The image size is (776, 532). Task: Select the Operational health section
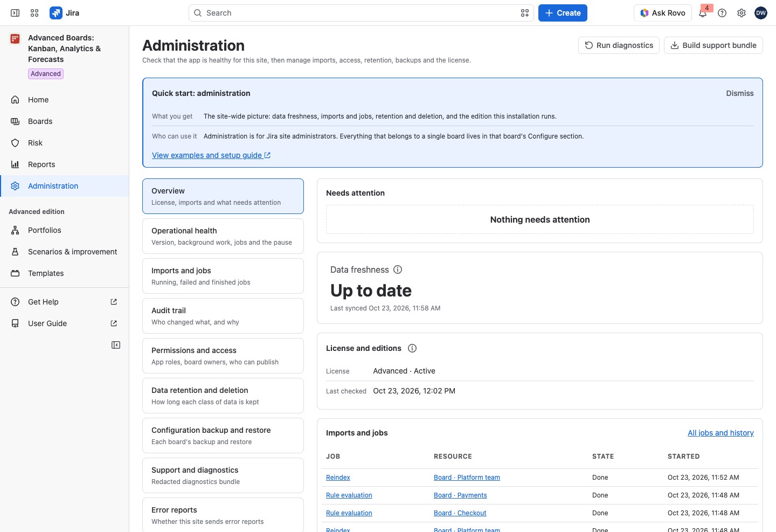pyautogui.click(x=223, y=236)
